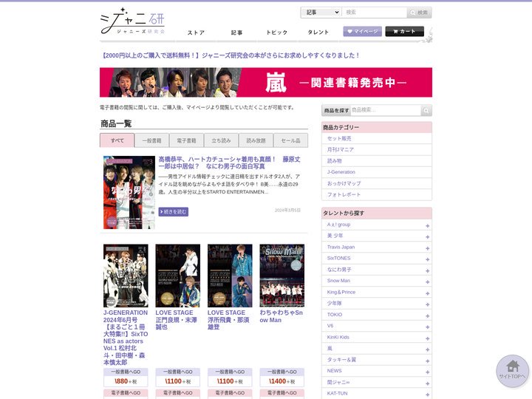This screenshot has height=399, width=532.
Task: Focus the 商品検索 input field
Action: [x=386, y=110]
